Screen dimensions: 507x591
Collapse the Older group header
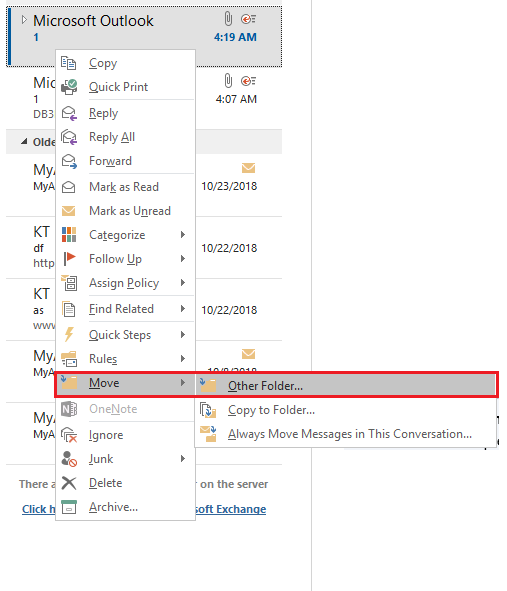click(x=24, y=142)
